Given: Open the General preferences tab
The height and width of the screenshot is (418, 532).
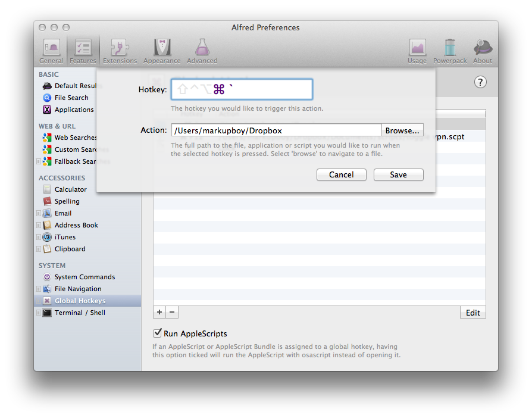Looking at the screenshot, I should (x=51, y=51).
